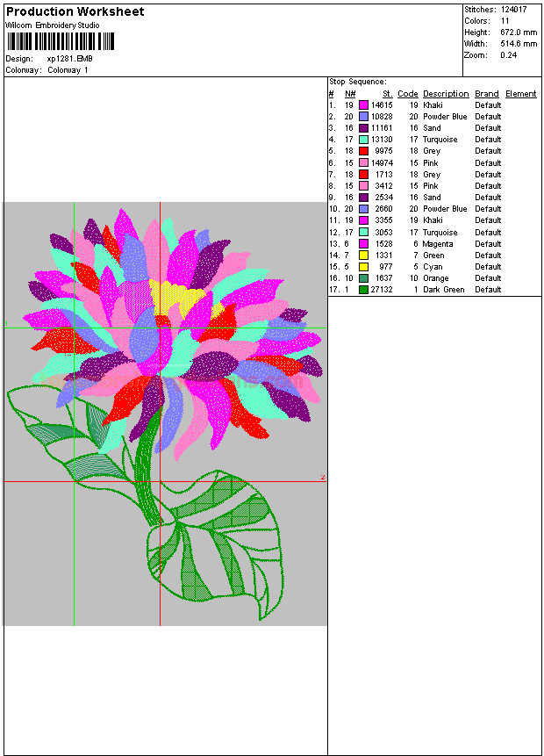Click the yellow swatch beside 977 stitches
This screenshot has width=544, height=756.
[x=364, y=267]
